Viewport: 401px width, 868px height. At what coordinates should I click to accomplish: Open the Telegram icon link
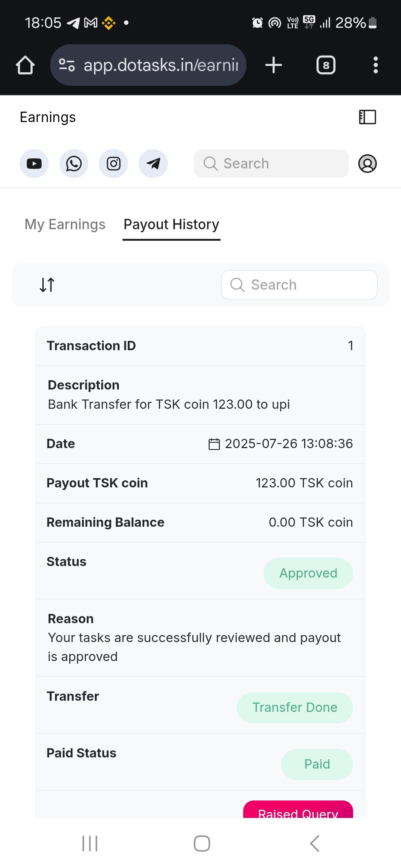[x=153, y=164]
